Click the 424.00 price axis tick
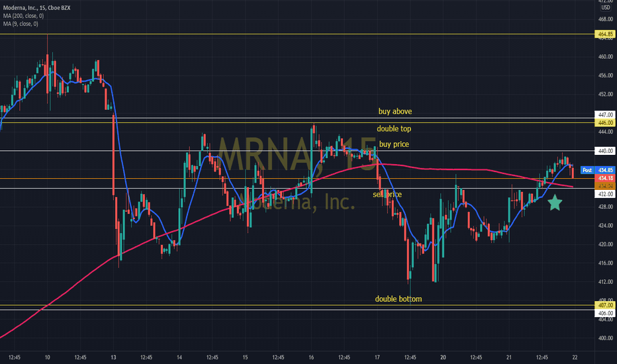 [x=605, y=226]
